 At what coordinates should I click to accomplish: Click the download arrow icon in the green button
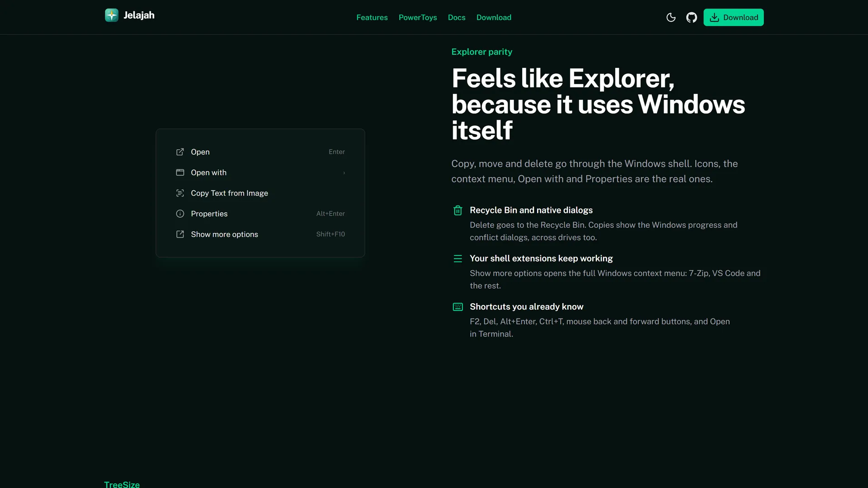click(714, 17)
